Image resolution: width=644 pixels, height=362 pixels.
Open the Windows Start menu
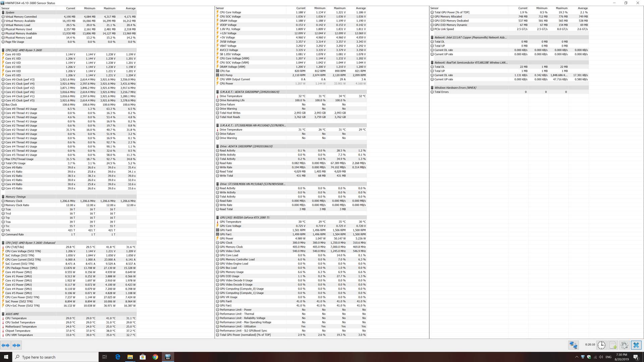pyautogui.click(x=6, y=357)
